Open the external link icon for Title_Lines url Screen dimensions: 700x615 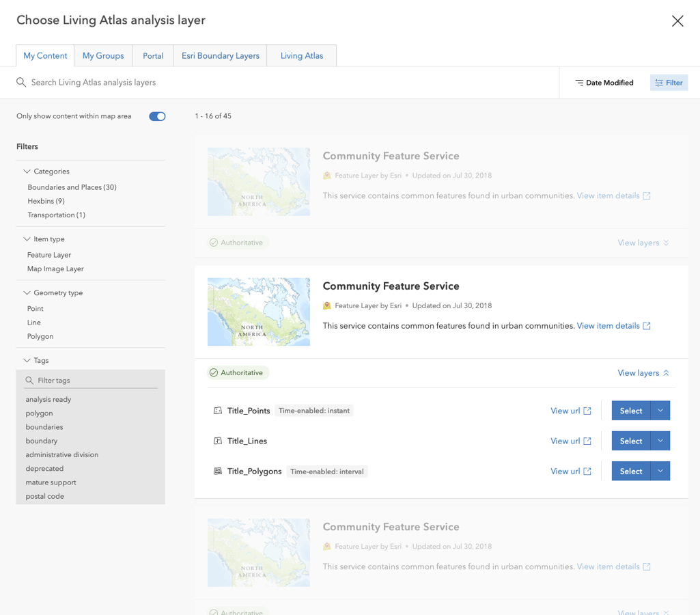(x=587, y=441)
